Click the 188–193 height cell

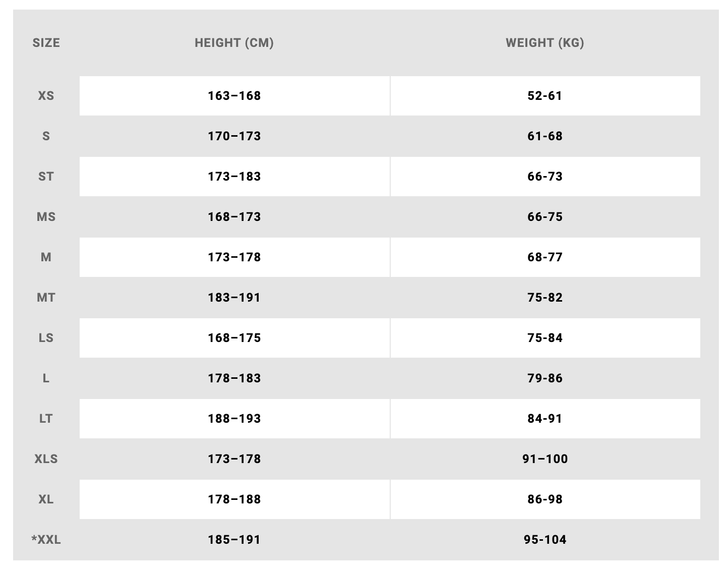click(x=234, y=419)
